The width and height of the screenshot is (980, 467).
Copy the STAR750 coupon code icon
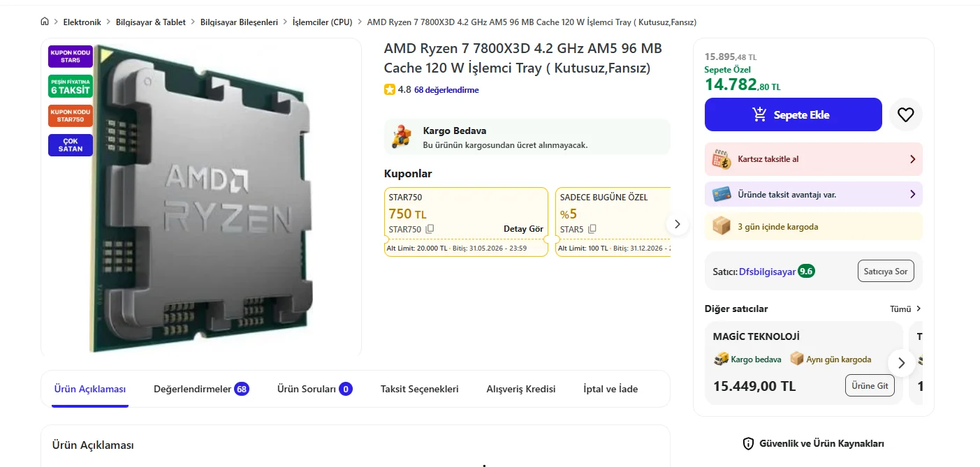pyautogui.click(x=430, y=229)
